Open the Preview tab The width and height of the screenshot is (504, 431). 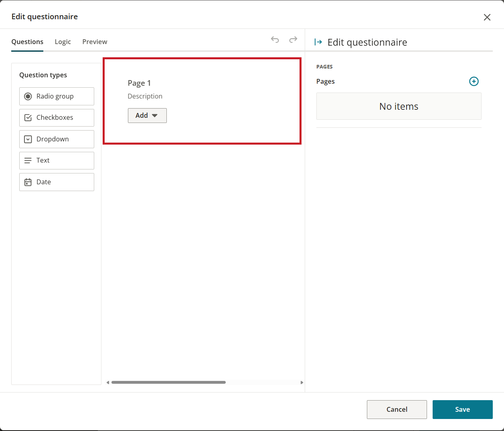[x=95, y=42]
